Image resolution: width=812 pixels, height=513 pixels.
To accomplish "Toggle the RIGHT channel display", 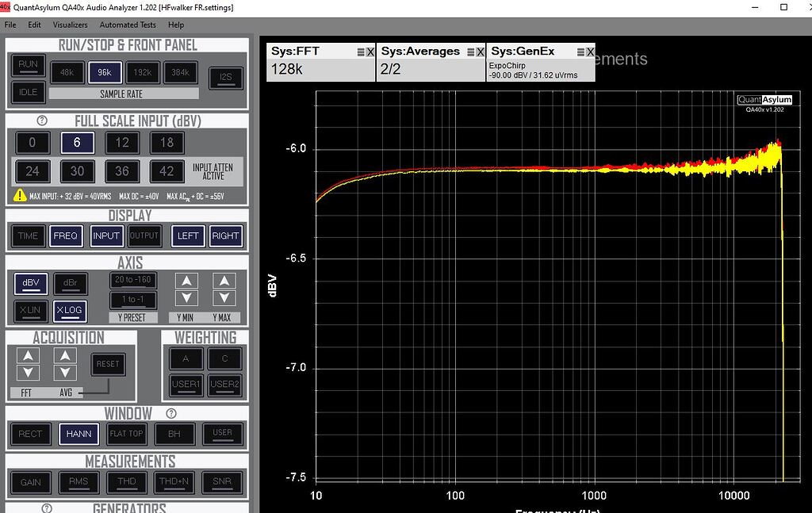I will click(226, 235).
